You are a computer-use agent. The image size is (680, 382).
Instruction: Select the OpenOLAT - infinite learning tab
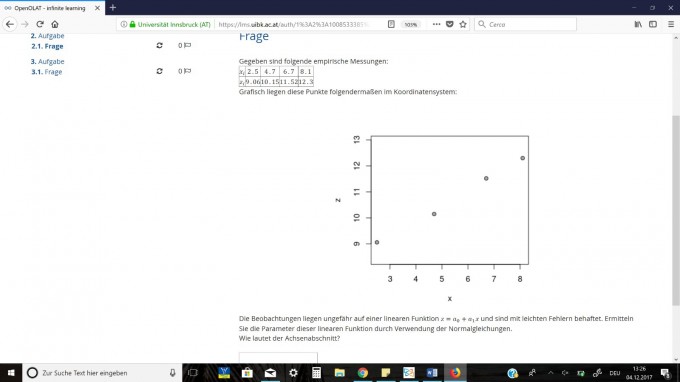52,8
